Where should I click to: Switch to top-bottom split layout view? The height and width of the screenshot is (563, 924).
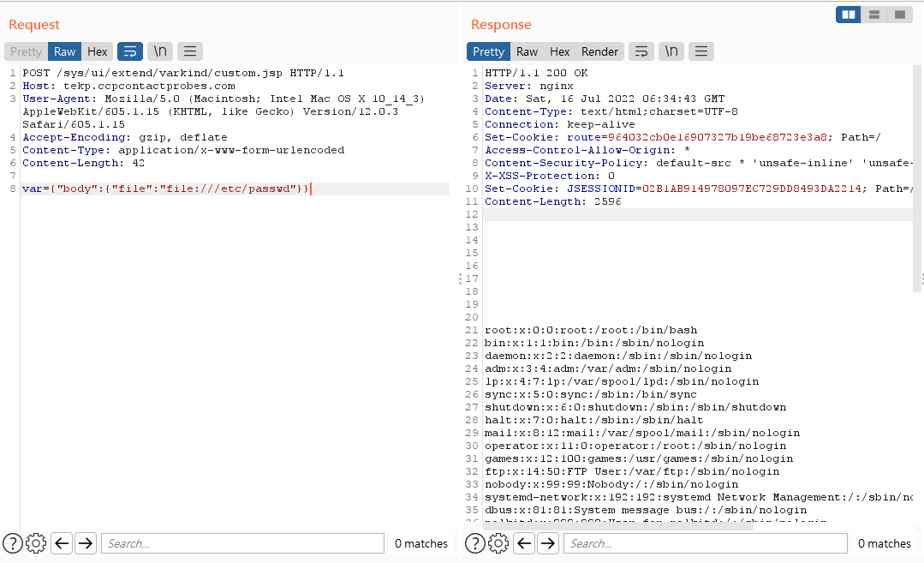click(874, 15)
